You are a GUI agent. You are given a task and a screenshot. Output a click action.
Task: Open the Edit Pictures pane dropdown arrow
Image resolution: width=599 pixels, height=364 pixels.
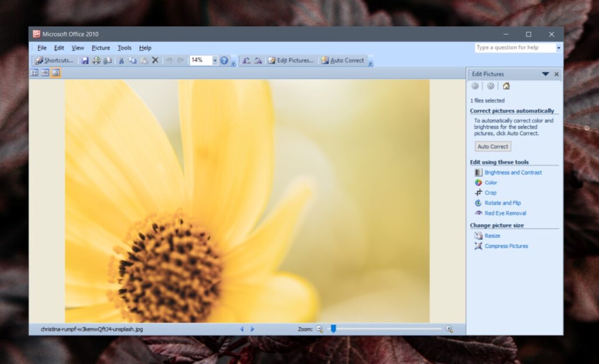(547, 74)
